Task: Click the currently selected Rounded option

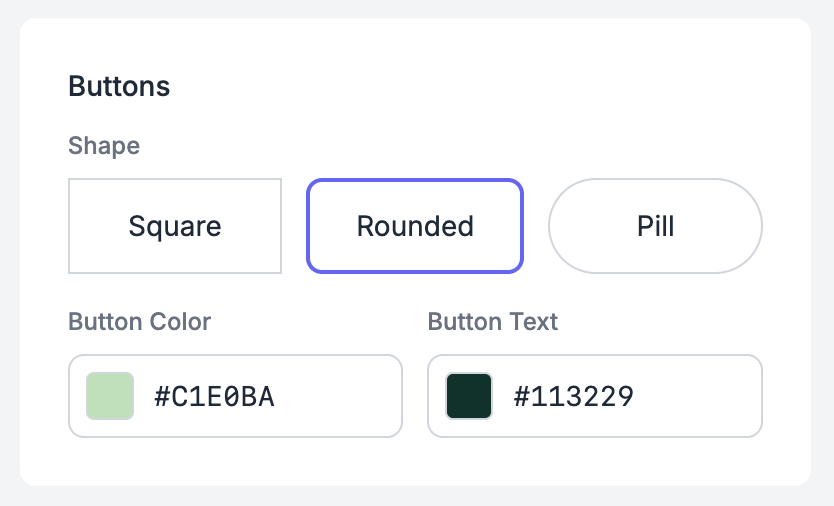Action: tap(415, 226)
